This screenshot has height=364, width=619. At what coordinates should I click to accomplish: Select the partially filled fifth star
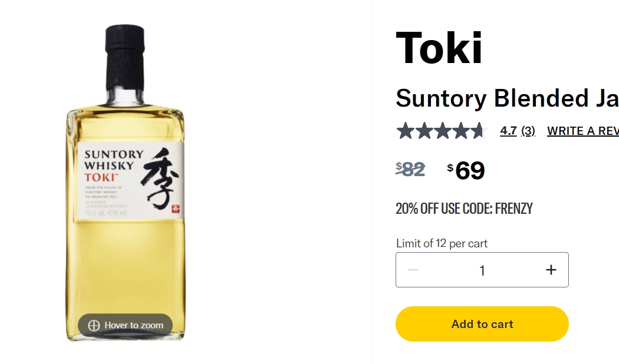coord(479,131)
